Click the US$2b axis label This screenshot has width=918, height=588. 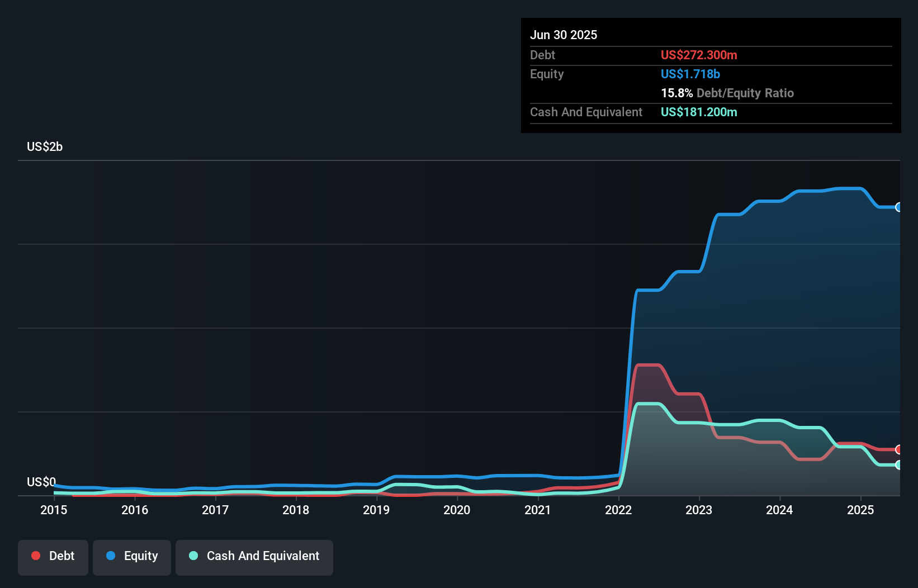pos(45,146)
